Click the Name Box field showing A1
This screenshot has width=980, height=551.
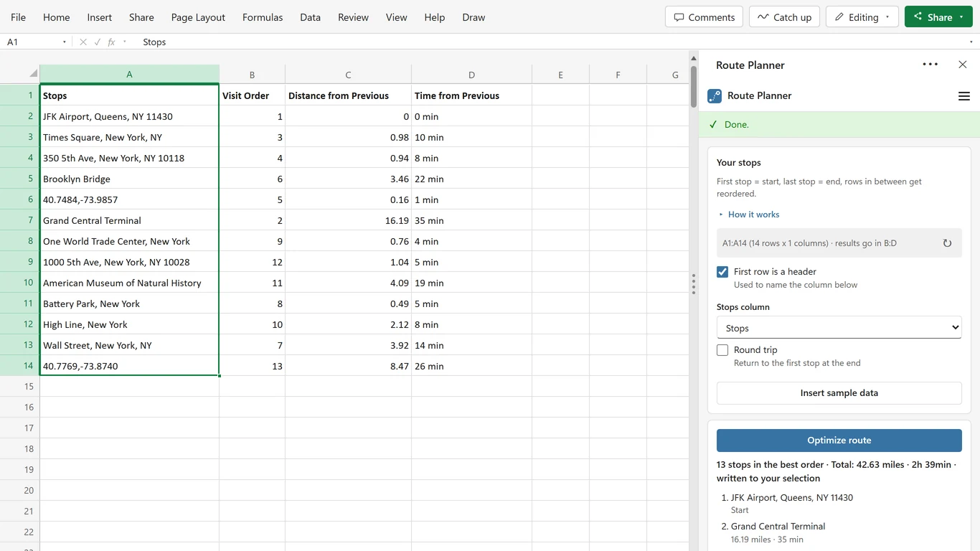[32, 42]
